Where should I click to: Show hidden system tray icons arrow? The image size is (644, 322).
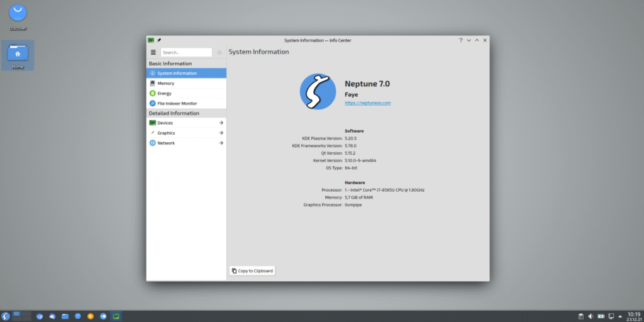coord(621,316)
